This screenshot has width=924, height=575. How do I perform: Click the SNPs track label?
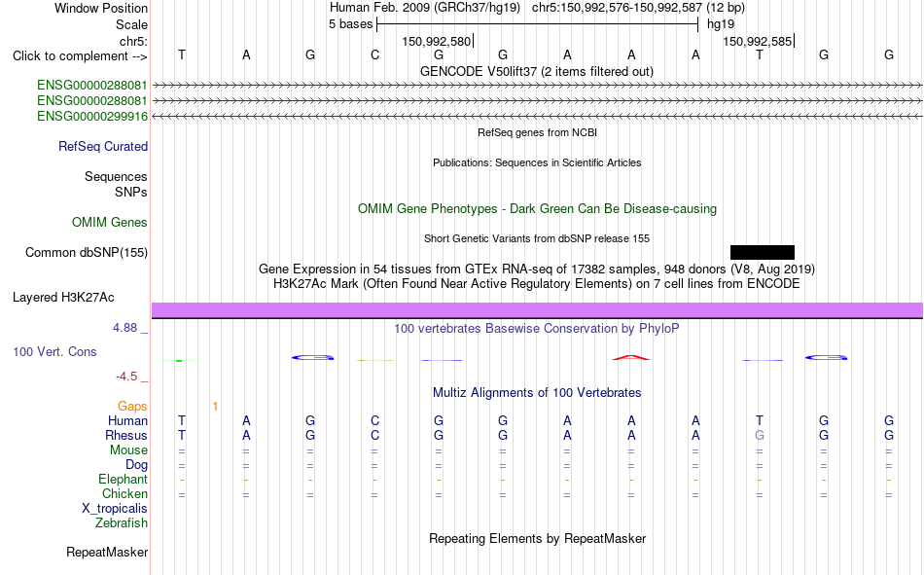pyautogui.click(x=131, y=193)
